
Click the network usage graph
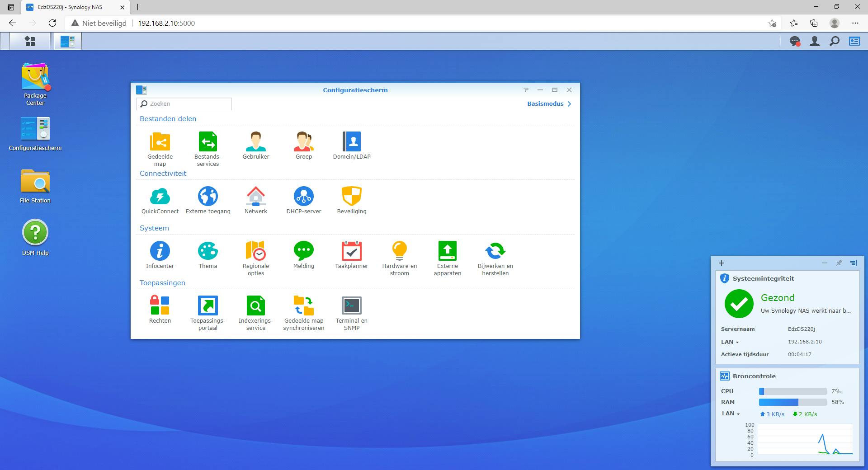coord(805,439)
